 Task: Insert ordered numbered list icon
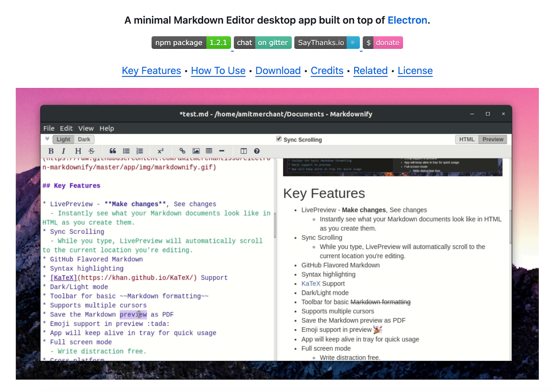tap(140, 151)
